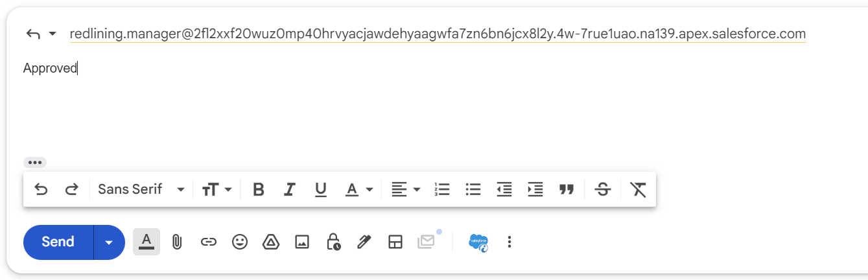The image size is (868, 280).
Task: Open the Sans Serif font dropdown
Action: (141, 189)
